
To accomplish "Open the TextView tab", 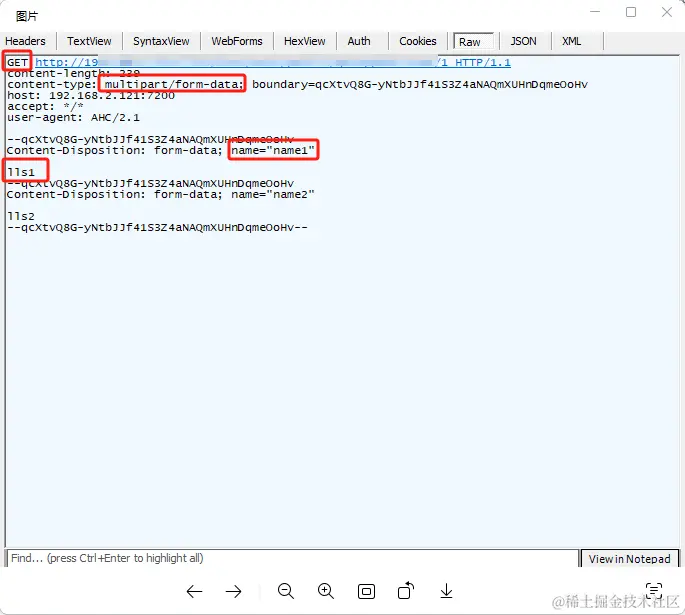I will (89, 41).
